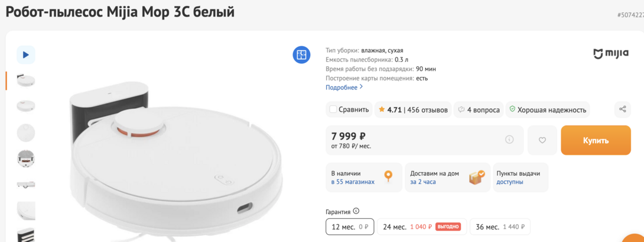The image size is (644, 242).
Task: Pick the 36 мес. warranty option
Action: [x=500, y=227]
